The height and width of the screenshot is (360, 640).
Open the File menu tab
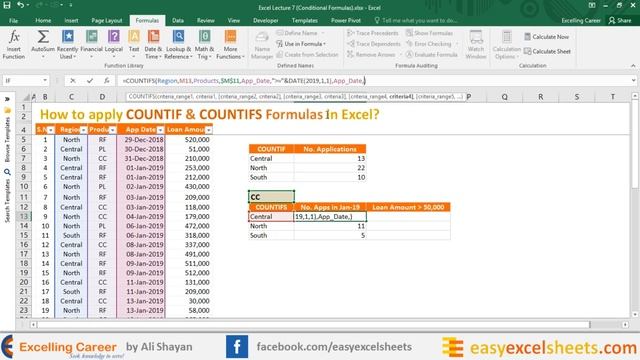coord(13,20)
